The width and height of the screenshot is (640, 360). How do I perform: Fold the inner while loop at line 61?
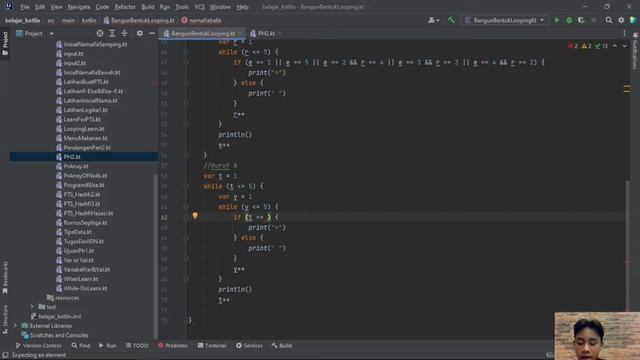tap(186, 207)
